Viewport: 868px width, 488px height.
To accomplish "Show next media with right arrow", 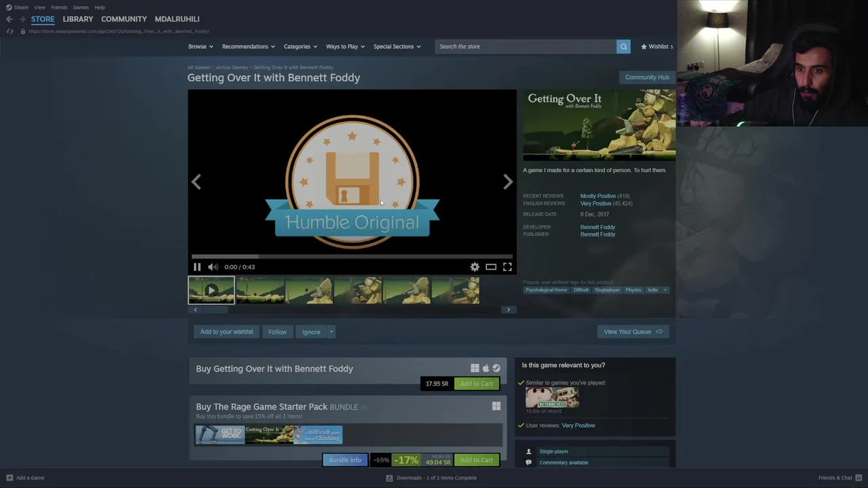I will pos(508,182).
